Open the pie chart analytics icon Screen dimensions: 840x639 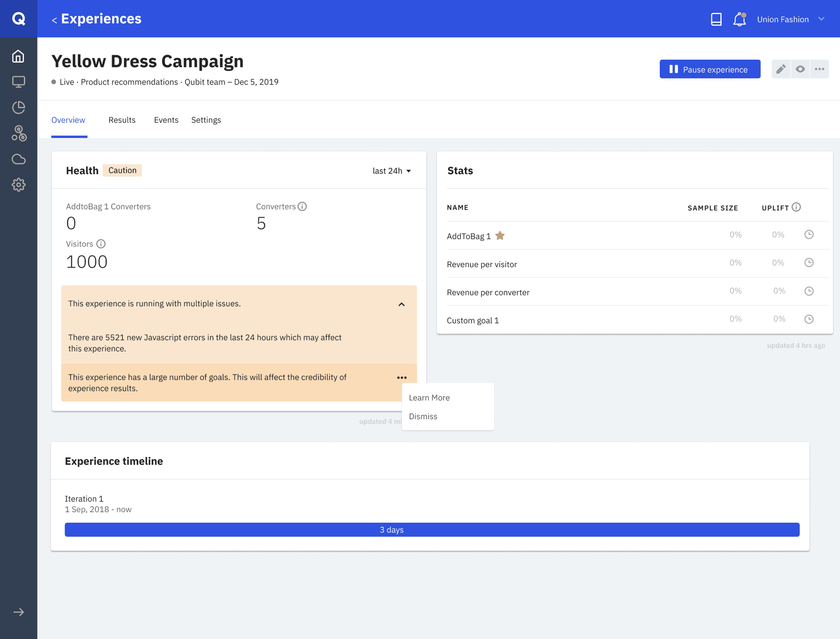18,107
